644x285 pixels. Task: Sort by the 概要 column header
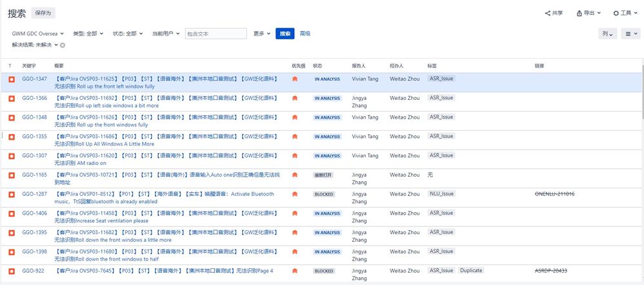coord(59,66)
